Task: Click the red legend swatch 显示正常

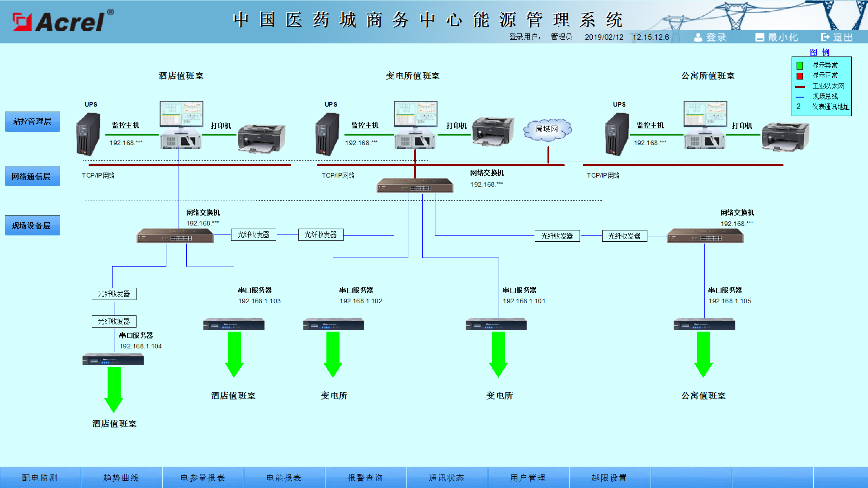Action: point(800,76)
